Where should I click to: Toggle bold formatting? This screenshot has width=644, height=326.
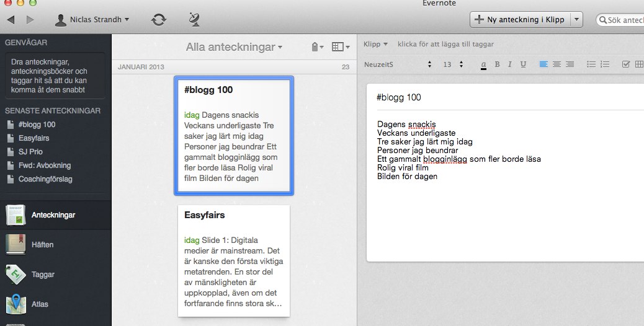pos(497,64)
